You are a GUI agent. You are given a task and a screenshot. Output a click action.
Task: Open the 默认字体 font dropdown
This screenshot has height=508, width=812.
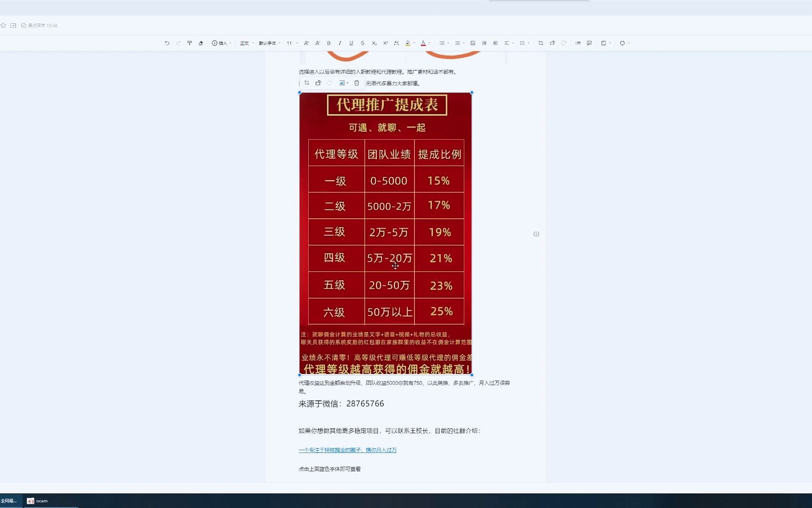(269, 43)
